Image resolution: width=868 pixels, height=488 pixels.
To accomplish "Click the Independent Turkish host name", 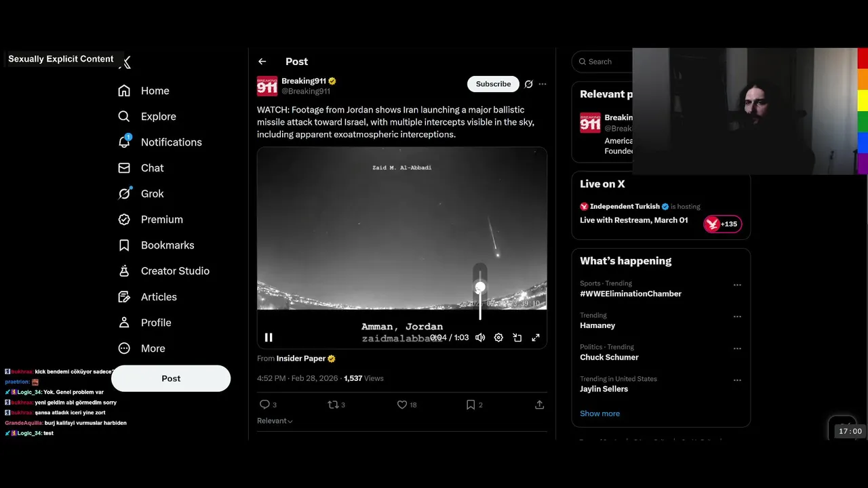I will (x=625, y=207).
